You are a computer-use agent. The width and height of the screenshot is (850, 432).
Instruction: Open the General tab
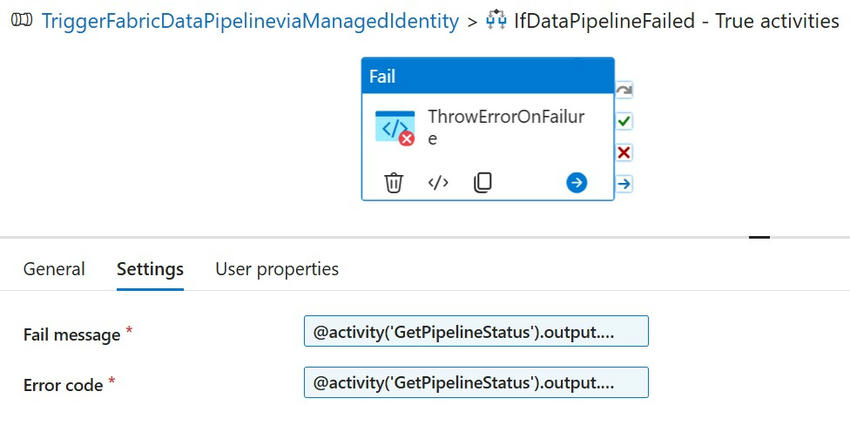[54, 269]
